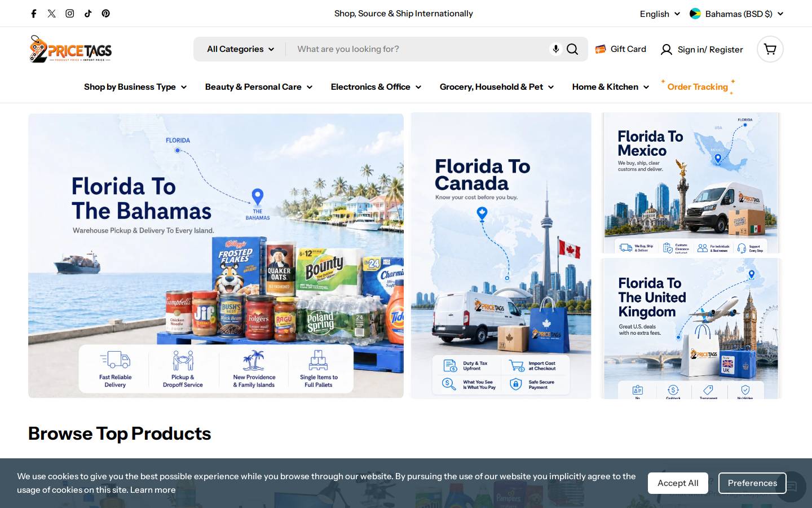
Task: Open Florida To Mexico banner
Action: pos(691,183)
